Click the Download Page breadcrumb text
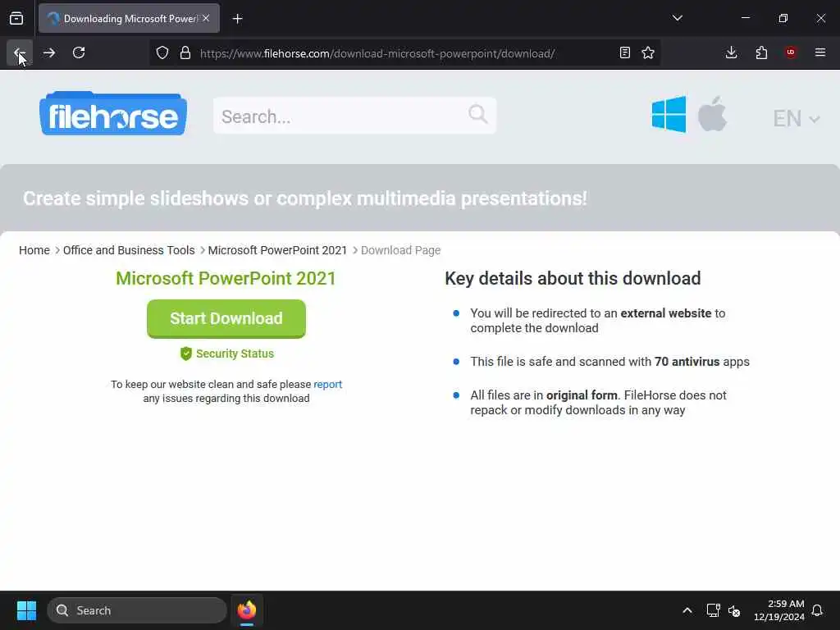 400,250
